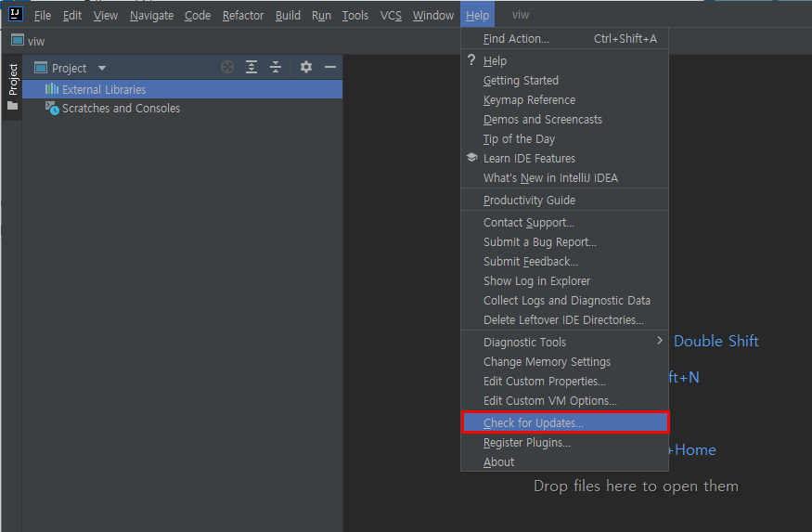This screenshot has height=532, width=812.
Task: Select Collect Logs and Diagnostic Data
Action: [x=564, y=301]
